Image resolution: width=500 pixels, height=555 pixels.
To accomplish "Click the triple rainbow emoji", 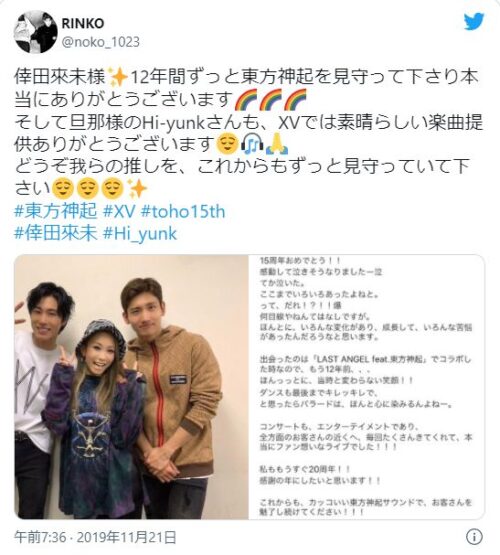I will click(271, 99).
